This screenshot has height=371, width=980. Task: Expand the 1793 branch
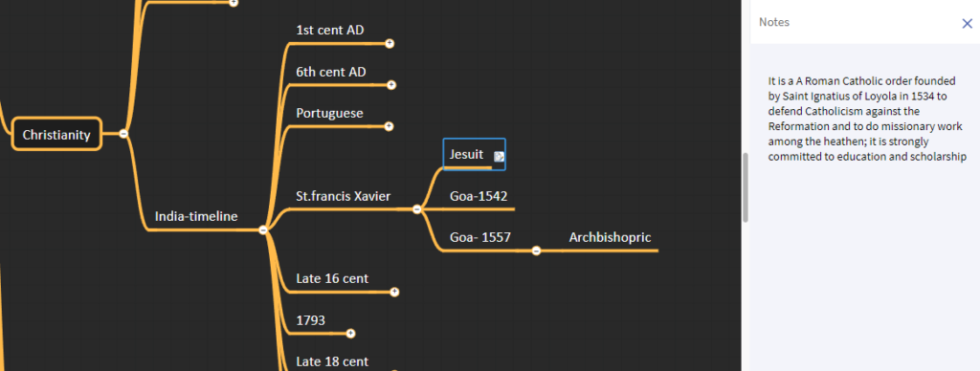pyautogui.click(x=350, y=334)
